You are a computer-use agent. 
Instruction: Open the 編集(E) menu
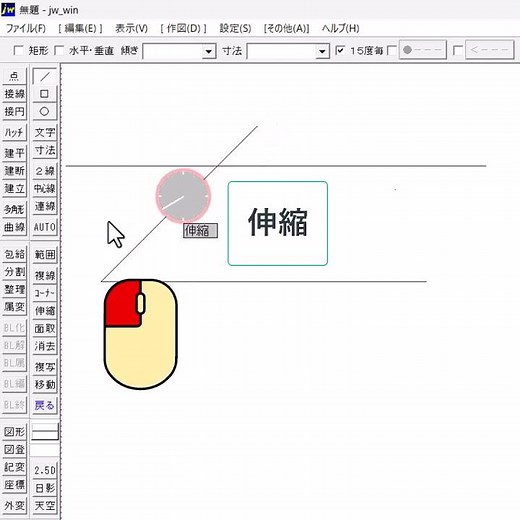pyautogui.click(x=80, y=28)
